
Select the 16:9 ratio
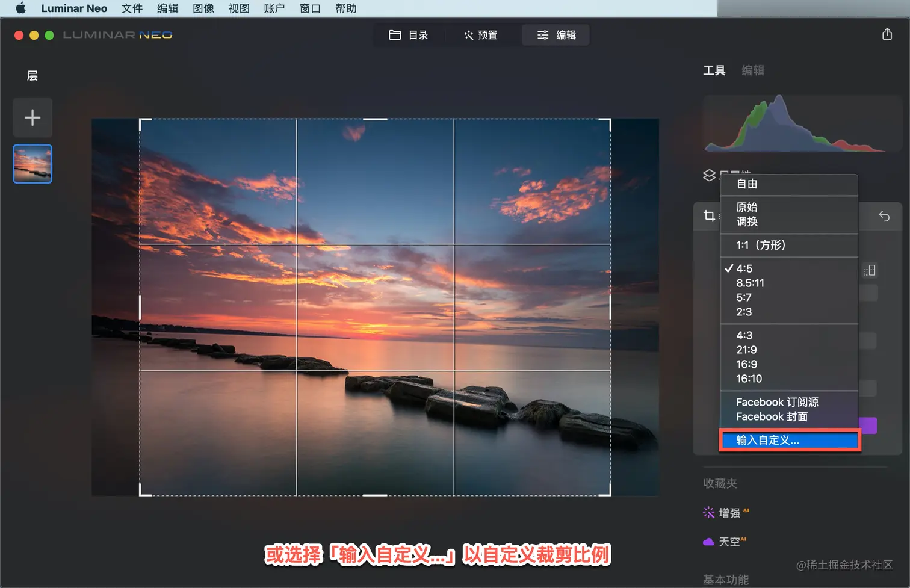pos(789,364)
